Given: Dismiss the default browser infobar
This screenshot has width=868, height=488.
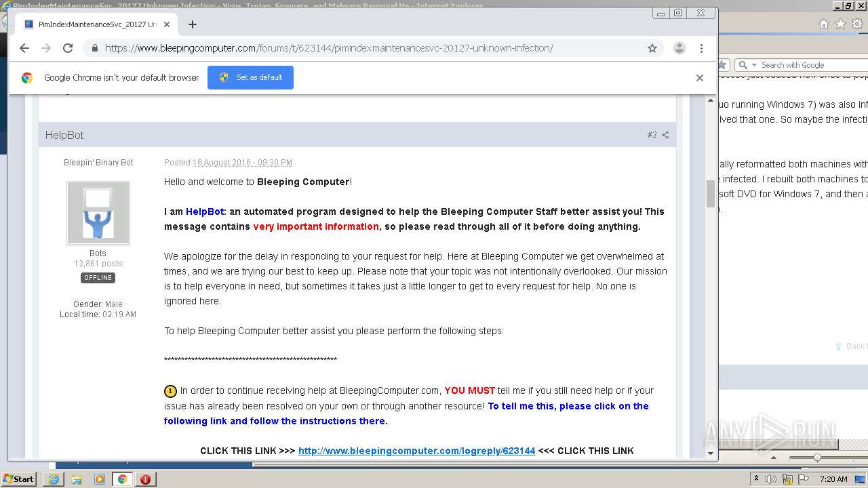Looking at the screenshot, I should tap(700, 77).
